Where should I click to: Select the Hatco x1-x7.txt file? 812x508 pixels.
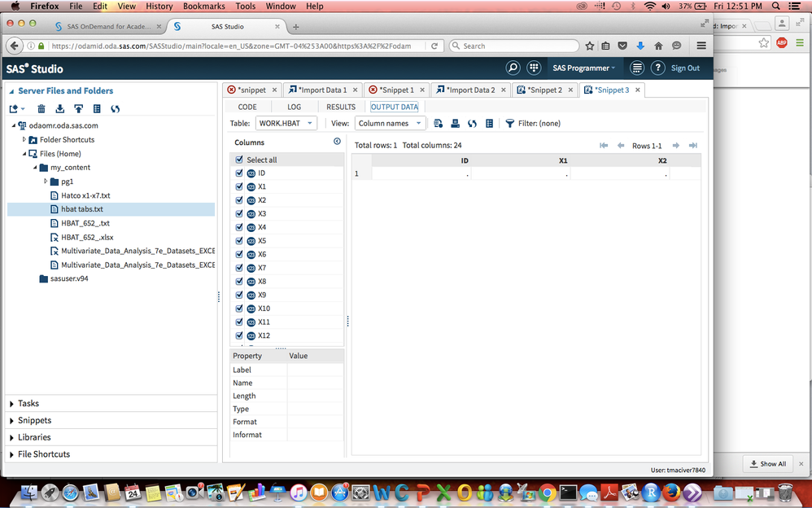coord(85,195)
